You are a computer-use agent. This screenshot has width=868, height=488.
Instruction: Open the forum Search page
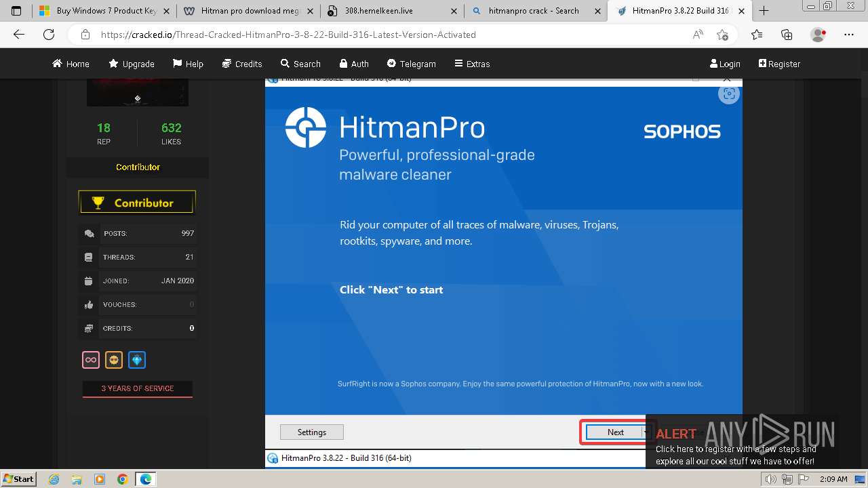[300, 64]
